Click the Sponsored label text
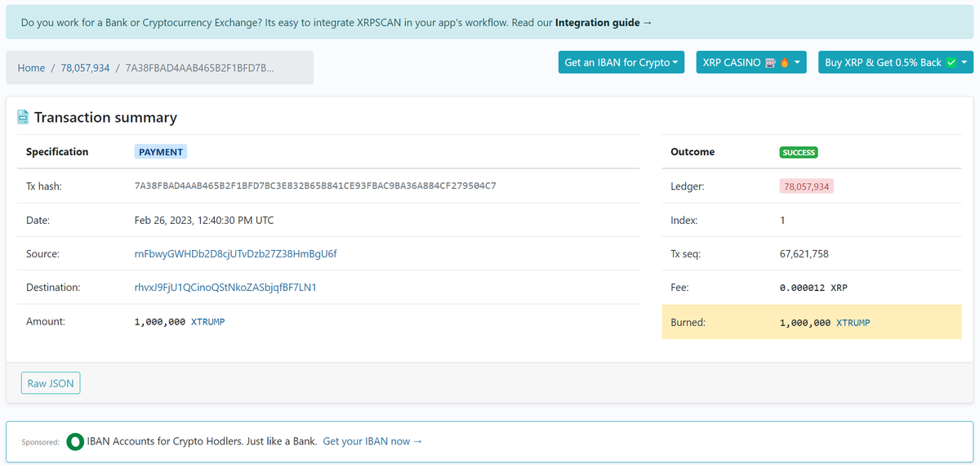 pyautogui.click(x=40, y=442)
